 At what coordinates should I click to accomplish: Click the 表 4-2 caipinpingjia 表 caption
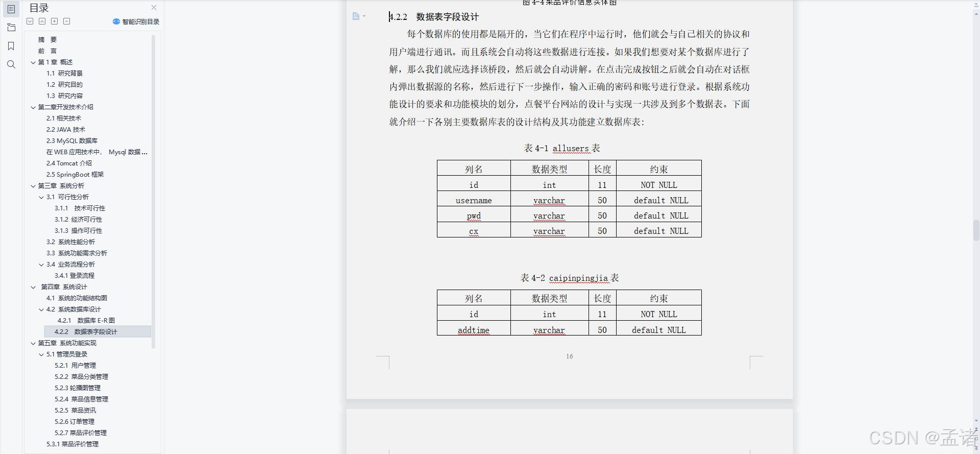pyautogui.click(x=570, y=278)
